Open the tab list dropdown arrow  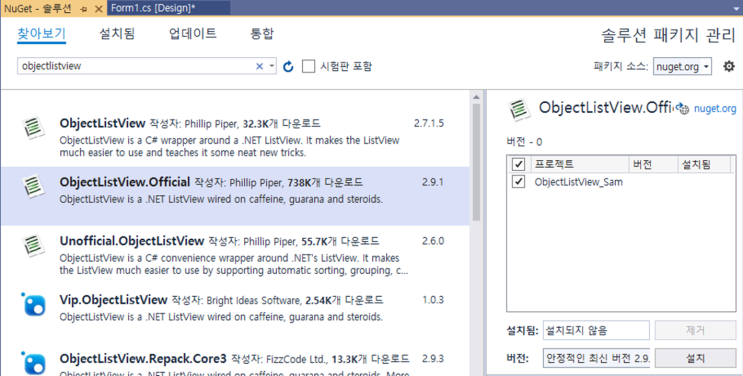tap(736, 8)
